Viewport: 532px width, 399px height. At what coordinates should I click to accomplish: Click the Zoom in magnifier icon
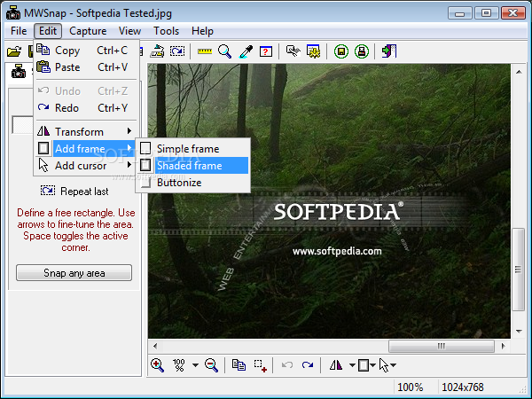pos(157,365)
